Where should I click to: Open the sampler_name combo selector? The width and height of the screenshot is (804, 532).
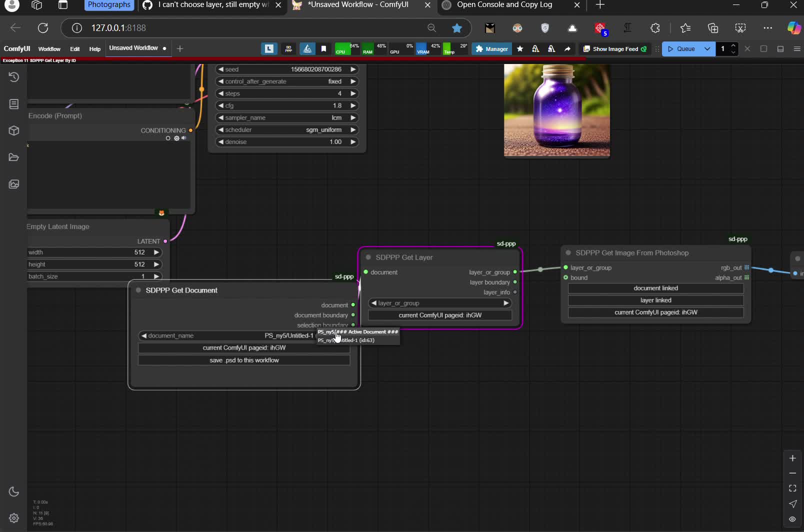286,118
